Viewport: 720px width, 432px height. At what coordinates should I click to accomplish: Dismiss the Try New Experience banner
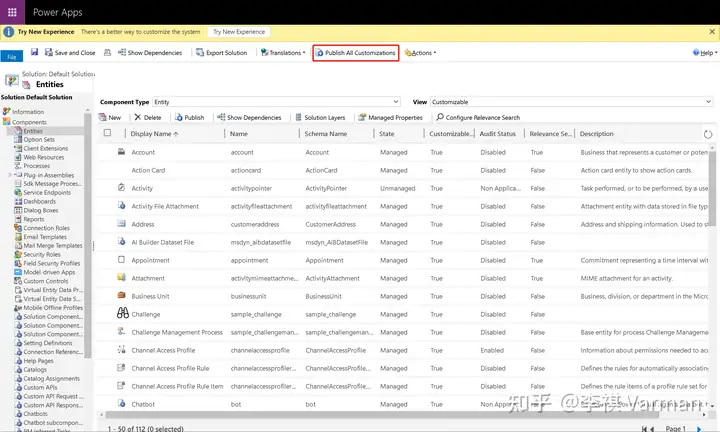coord(712,32)
